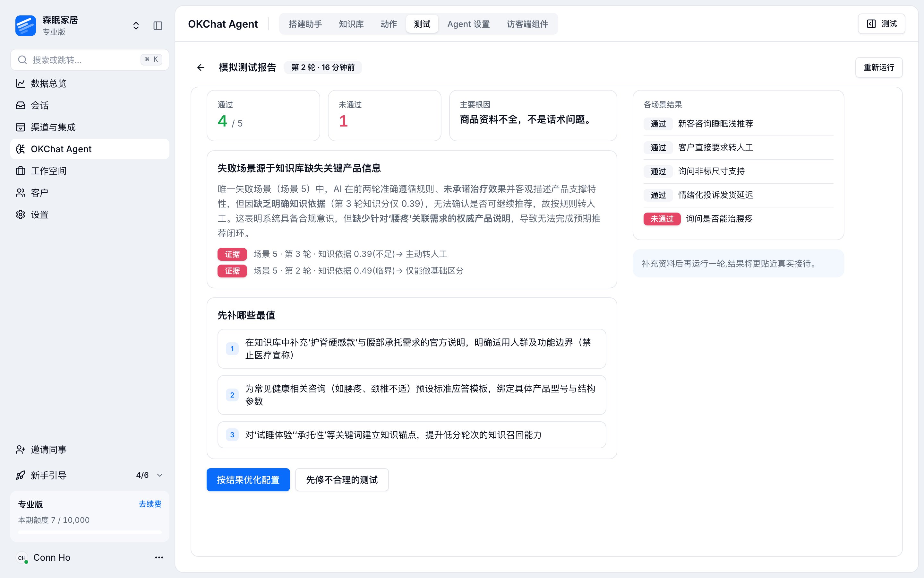Open failed scenario 询问是否能治腰疼
The image size is (924, 578).
(738, 219)
